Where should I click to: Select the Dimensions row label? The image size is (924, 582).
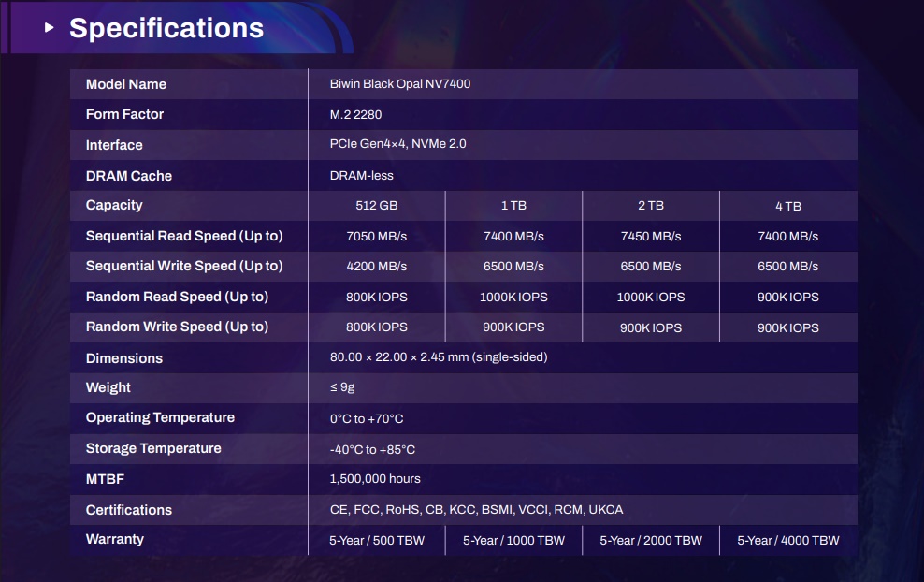point(124,358)
